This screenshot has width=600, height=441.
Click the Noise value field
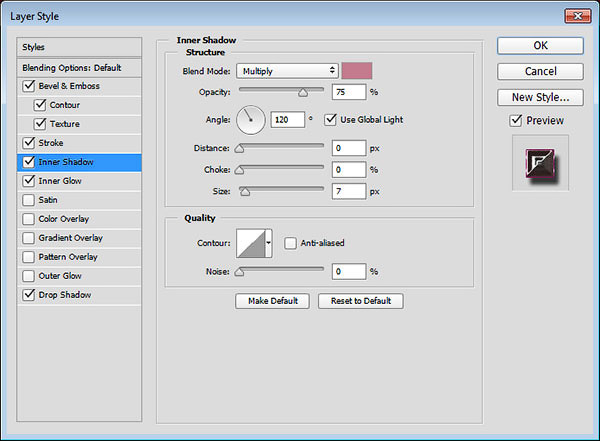[349, 271]
